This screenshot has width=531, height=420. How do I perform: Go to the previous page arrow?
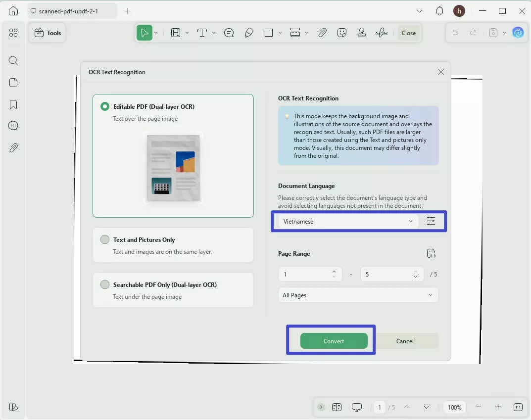click(407, 407)
